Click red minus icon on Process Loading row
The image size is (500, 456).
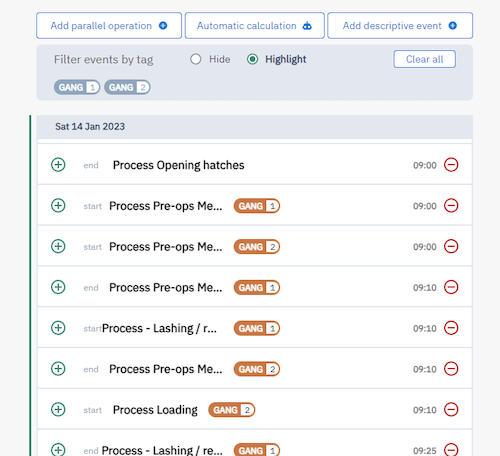tap(451, 409)
